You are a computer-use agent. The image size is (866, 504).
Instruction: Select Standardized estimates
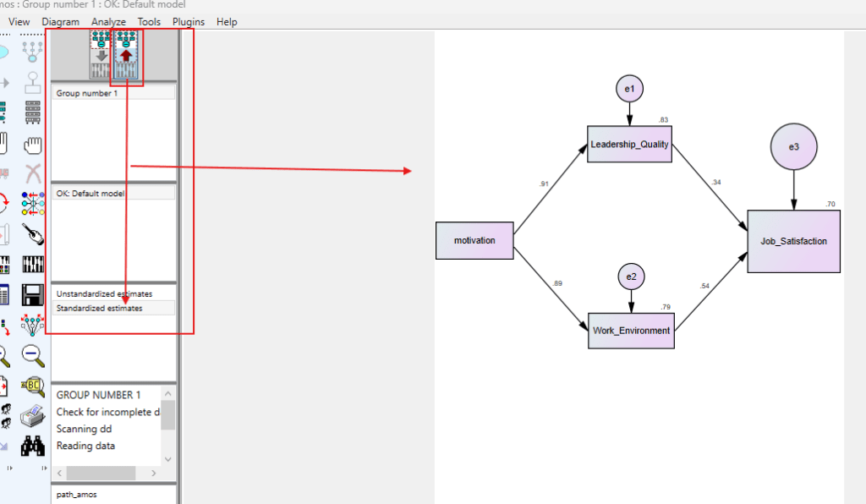click(101, 308)
